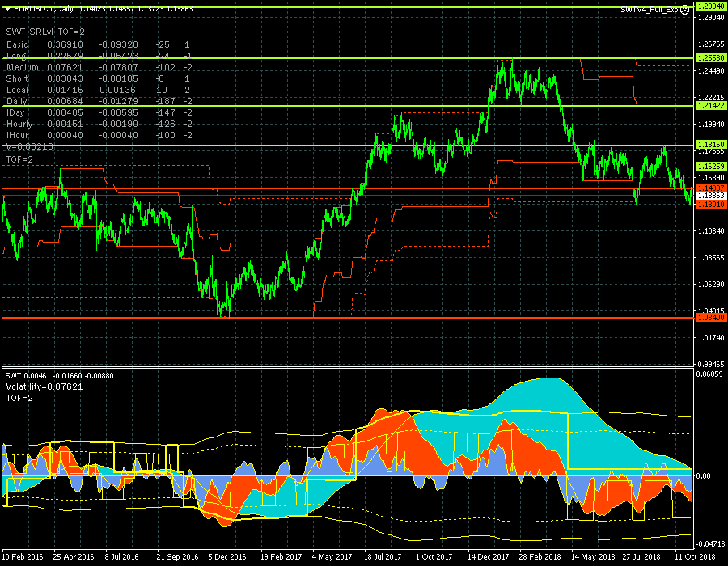The height and width of the screenshot is (566, 728).
Task: Click the 1.29940 green price level tag
Action: click(709, 6)
